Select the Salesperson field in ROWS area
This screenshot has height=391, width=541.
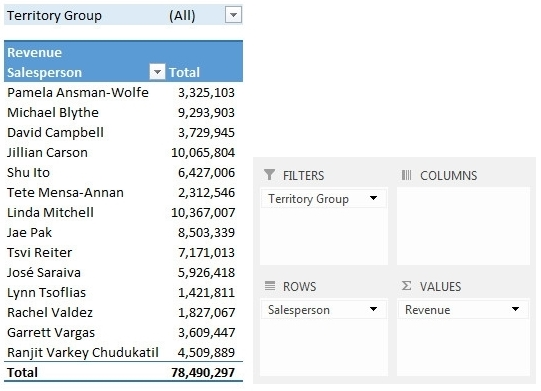pos(324,310)
